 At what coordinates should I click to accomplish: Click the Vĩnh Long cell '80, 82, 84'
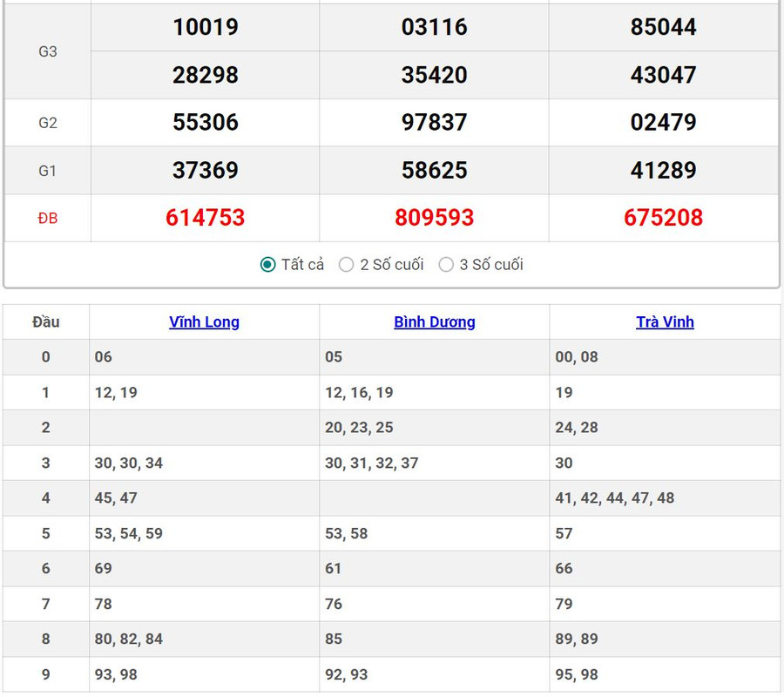coord(129,639)
